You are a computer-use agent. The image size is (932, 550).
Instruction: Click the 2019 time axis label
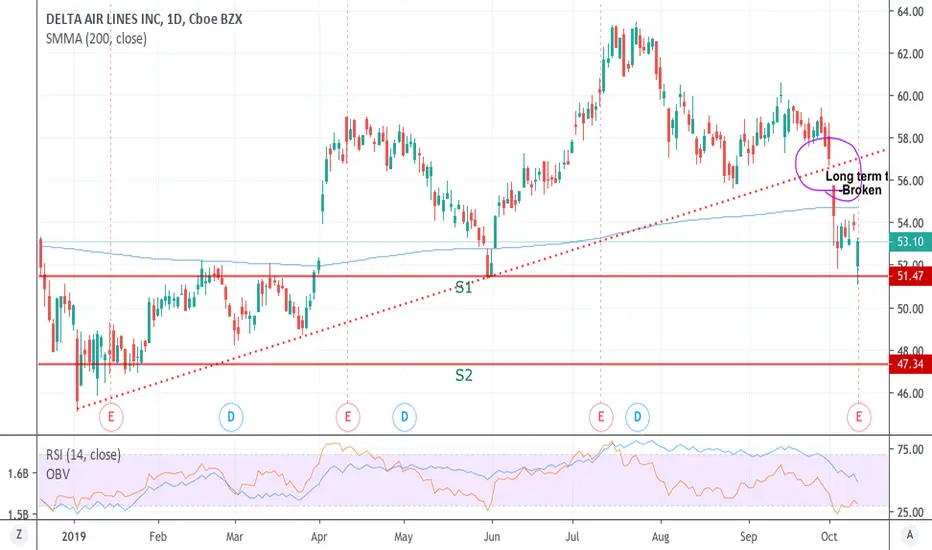point(74,536)
